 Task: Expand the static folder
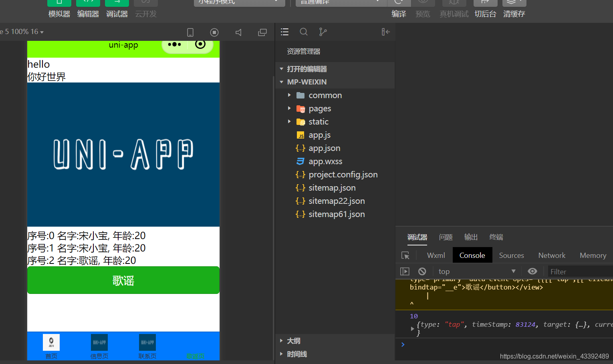click(x=335, y=122)
